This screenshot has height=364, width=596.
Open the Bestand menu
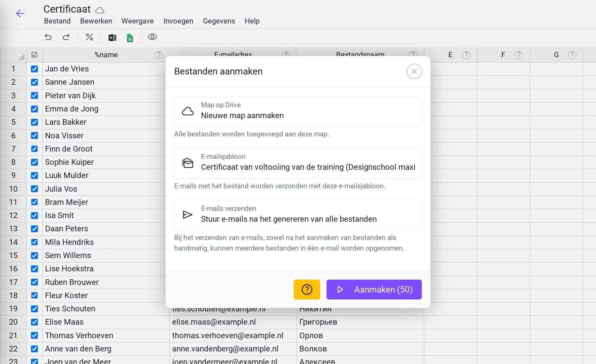coord(57,21)
